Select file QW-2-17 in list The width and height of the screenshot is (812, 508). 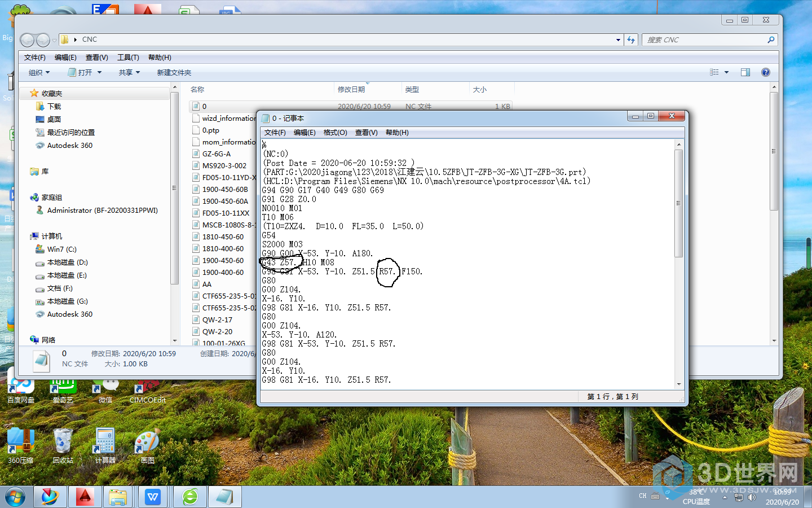pos(217,319)
